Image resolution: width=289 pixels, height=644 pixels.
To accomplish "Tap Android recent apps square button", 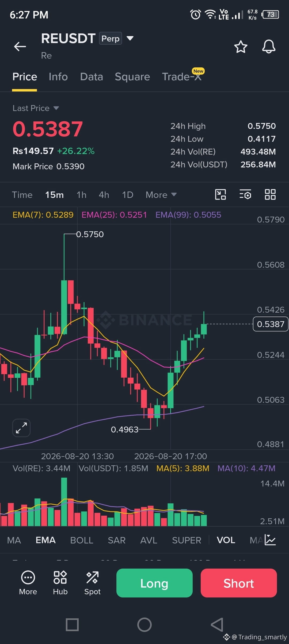I will (x=72, y=624).
